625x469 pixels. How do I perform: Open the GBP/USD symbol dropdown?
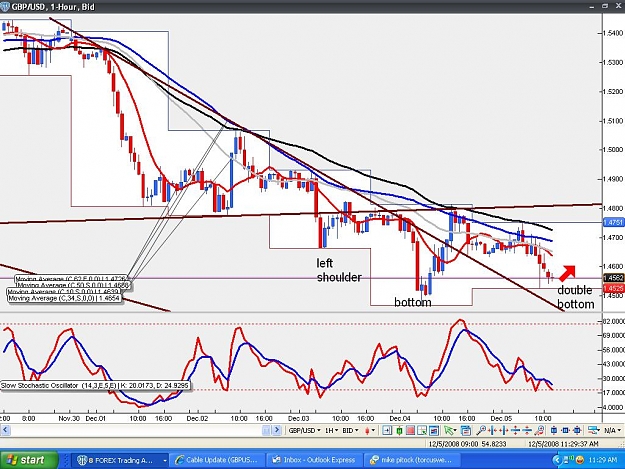tap(304, 430)
